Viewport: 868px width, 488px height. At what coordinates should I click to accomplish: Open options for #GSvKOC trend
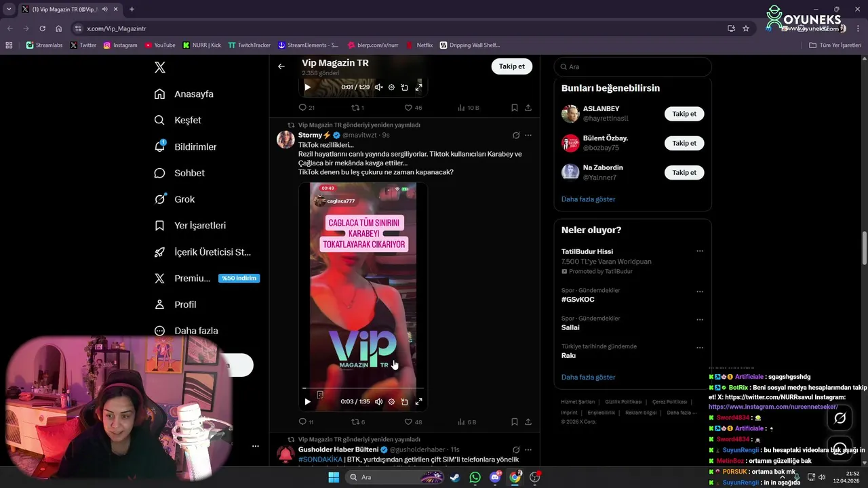(x=700, y=292)
